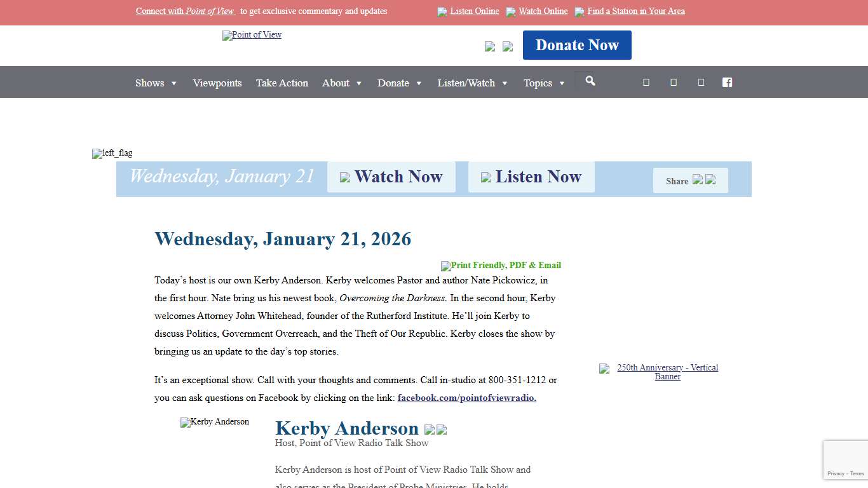Screen dimensions: 868x488
Task: Open the facebook.com/pointofviewradio link
Action: tap(466, 398)
